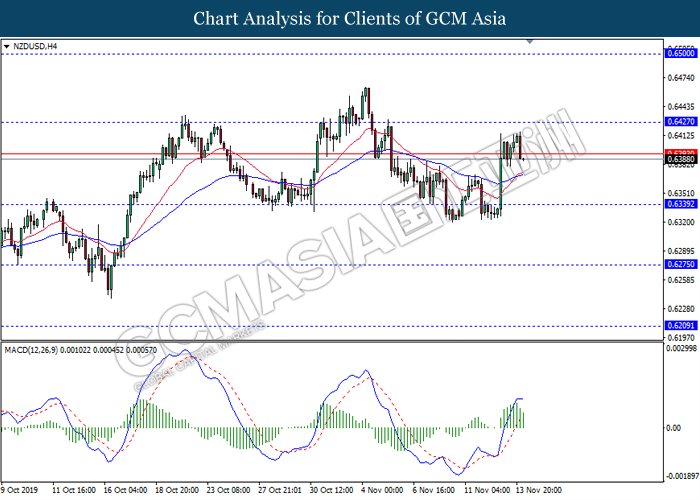Image resolution: width=700 pixels, height=500 pixels.
Task: Select the 0.62750 price level tag
Action: (x=680, y=265)
